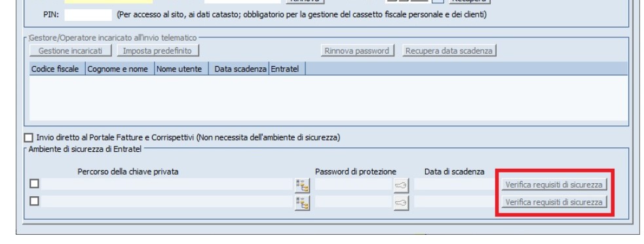
Task: Click Rinnova password button
Action: [357, 51]
